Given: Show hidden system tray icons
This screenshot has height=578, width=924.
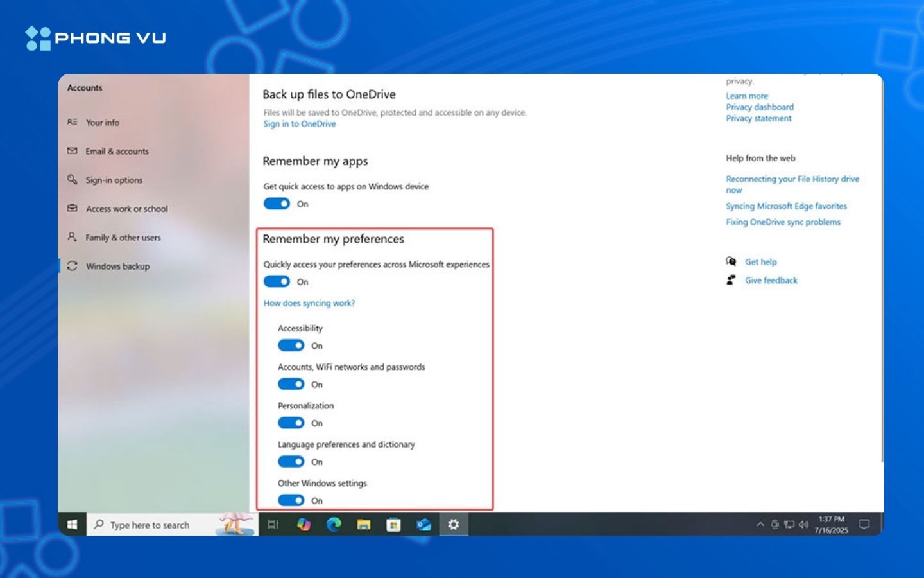Looking at the screenshot, I should pyautogui.click(x=760, y=525).
